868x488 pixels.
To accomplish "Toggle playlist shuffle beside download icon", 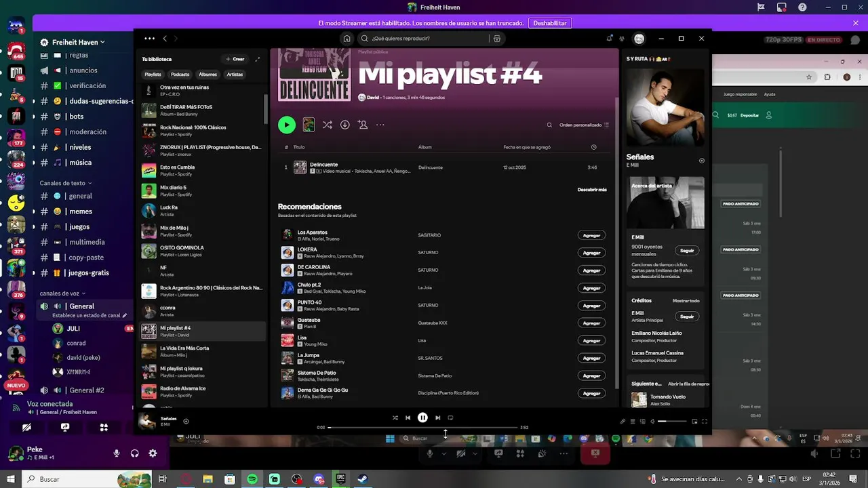I will [x=327, y=125].
